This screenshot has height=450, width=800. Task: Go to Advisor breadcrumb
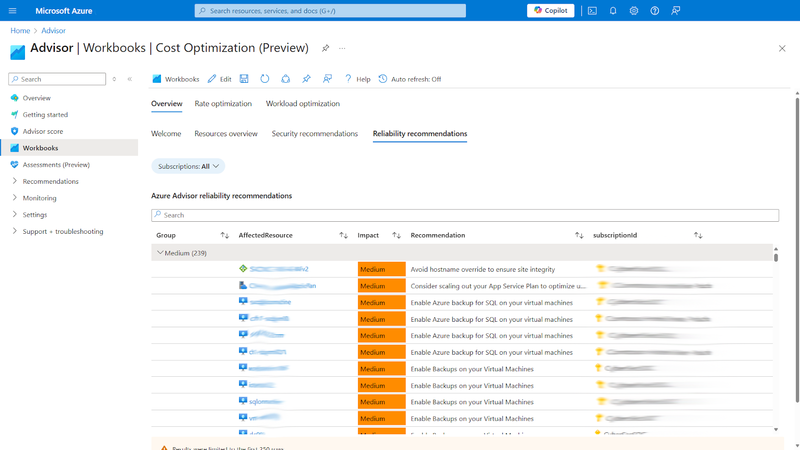click(x=54, y=31)
